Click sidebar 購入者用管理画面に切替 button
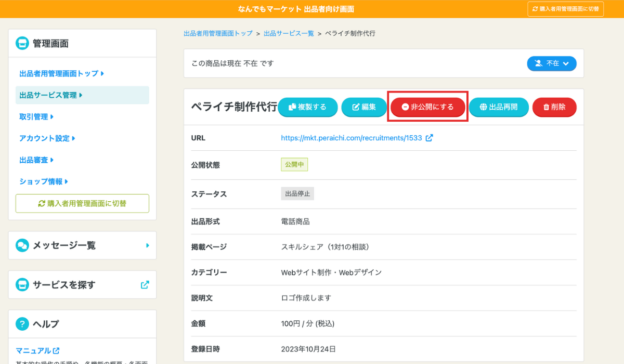This screenshot has width=624, height=364. click(x=82, y=203)
